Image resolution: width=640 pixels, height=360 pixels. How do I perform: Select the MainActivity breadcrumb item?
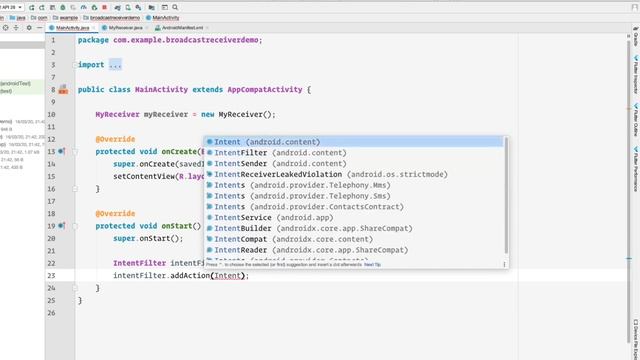tap(162, 18)
